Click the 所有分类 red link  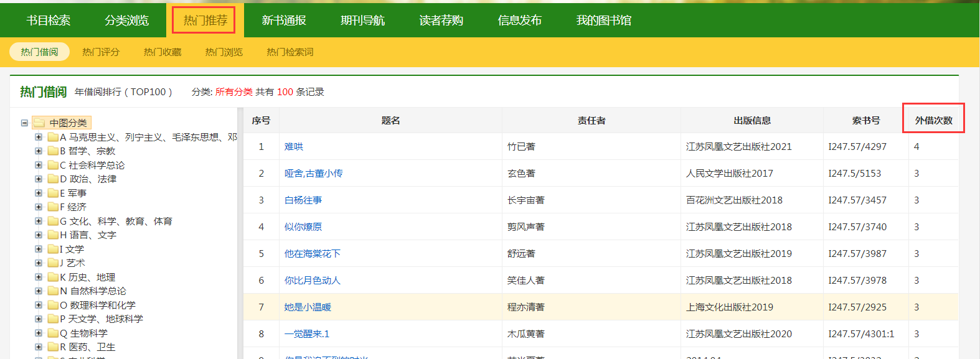(x=234, y=92)
